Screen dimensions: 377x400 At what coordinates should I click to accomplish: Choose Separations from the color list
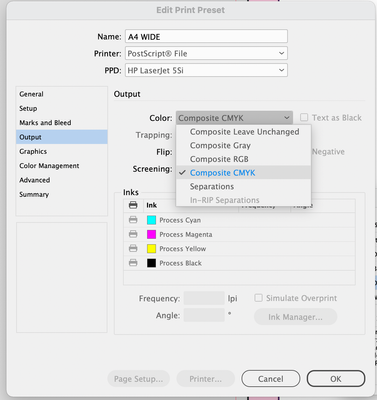click(244, 186)
